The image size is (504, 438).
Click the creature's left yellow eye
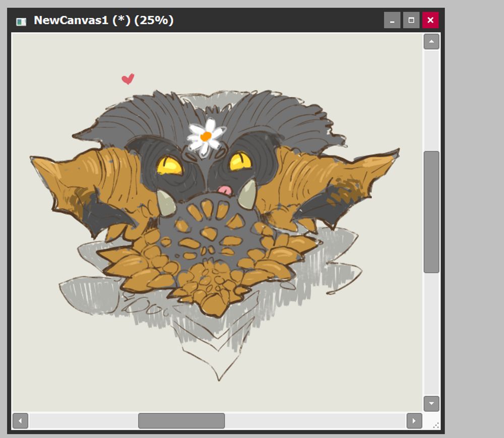click(169, 165)
